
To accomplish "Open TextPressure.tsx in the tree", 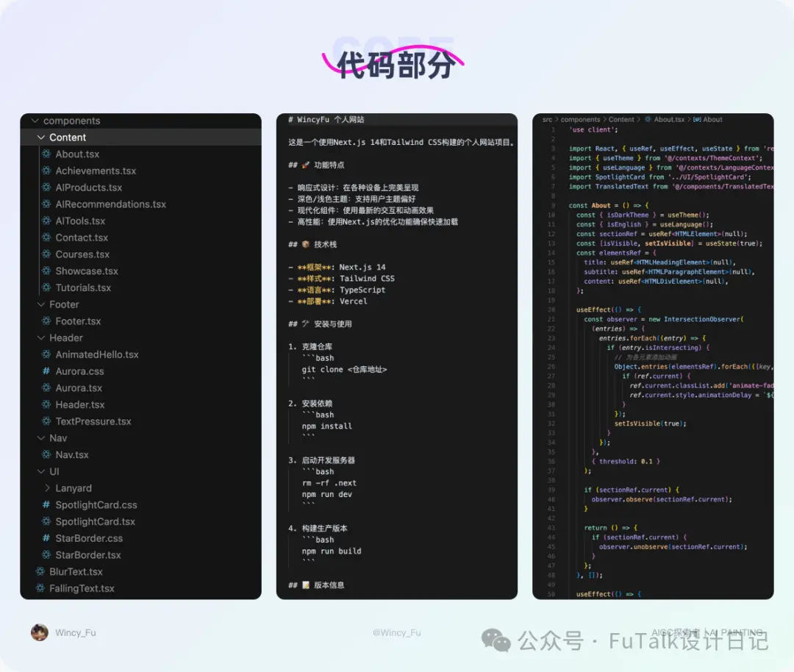I will pos(93,421).
